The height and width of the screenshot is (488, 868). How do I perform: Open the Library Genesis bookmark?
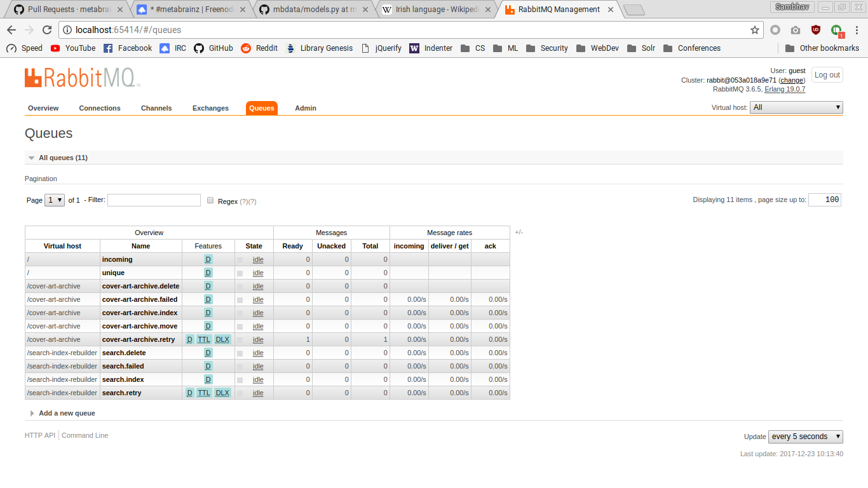(x=320, y=48)
